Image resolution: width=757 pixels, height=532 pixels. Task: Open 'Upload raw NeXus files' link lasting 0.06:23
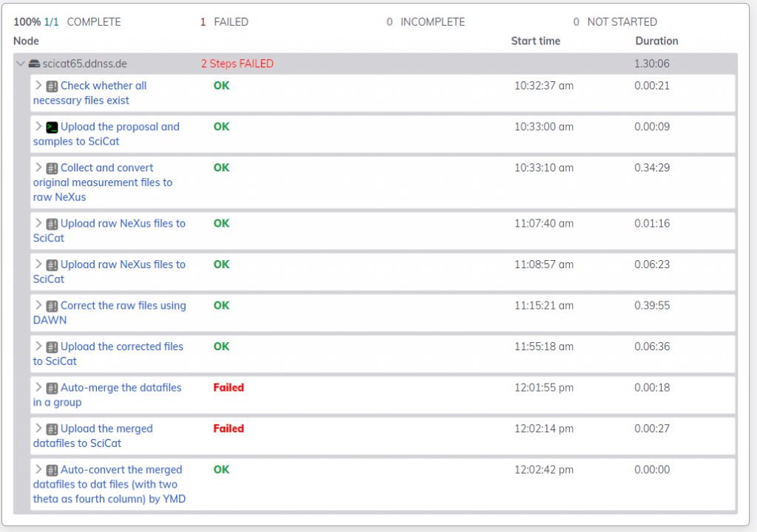[x=109, y=271]
